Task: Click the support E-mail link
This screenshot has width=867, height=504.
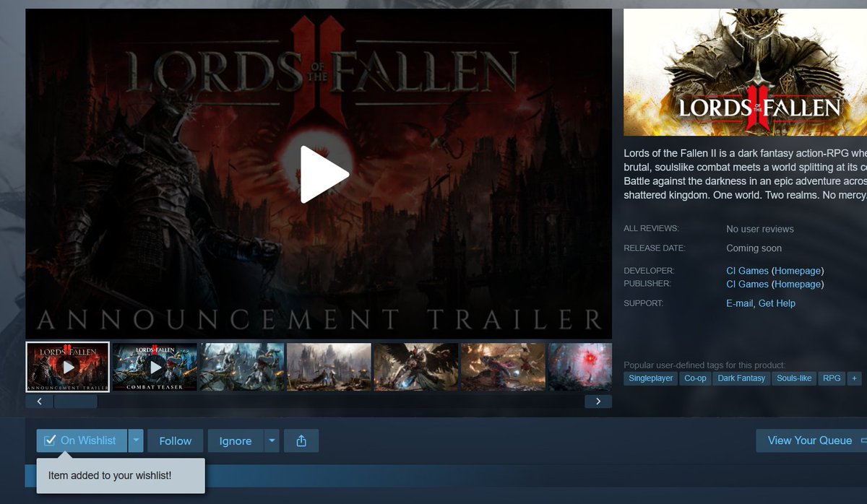Action: (740, 303)
